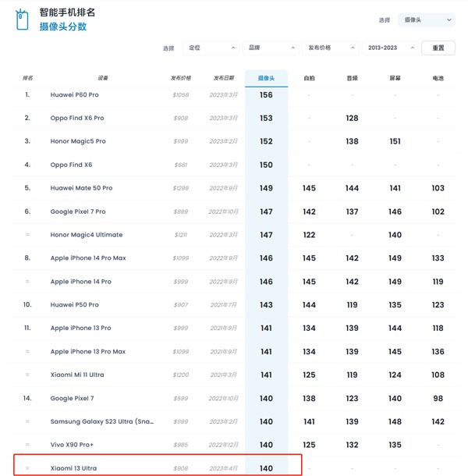The height and width of the screenshot is (476, 468).
Task: Click battery score 103 for Huawei Mate 50 Pro
Action: click(438, 188)
